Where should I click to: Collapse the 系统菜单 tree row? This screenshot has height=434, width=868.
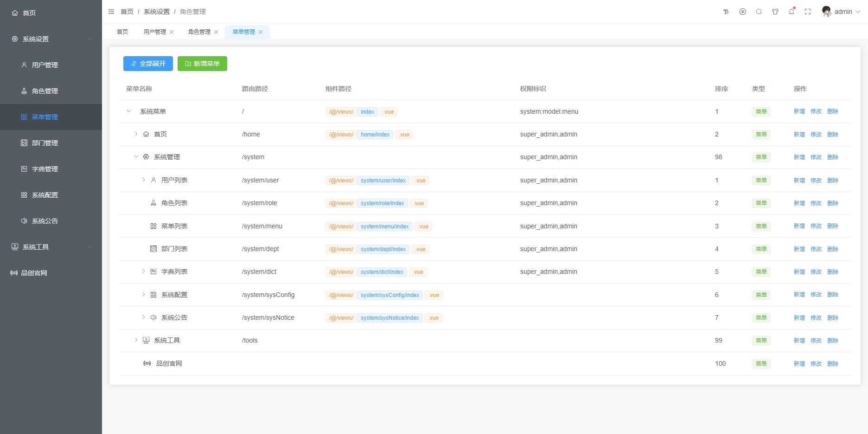129,111
